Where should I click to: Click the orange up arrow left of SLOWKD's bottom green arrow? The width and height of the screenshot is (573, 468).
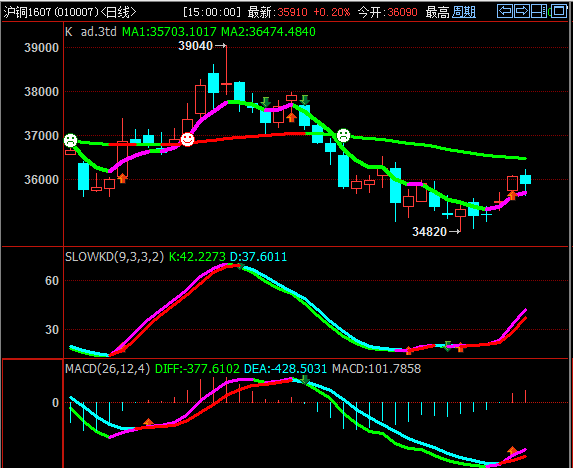tap(409, 351)
